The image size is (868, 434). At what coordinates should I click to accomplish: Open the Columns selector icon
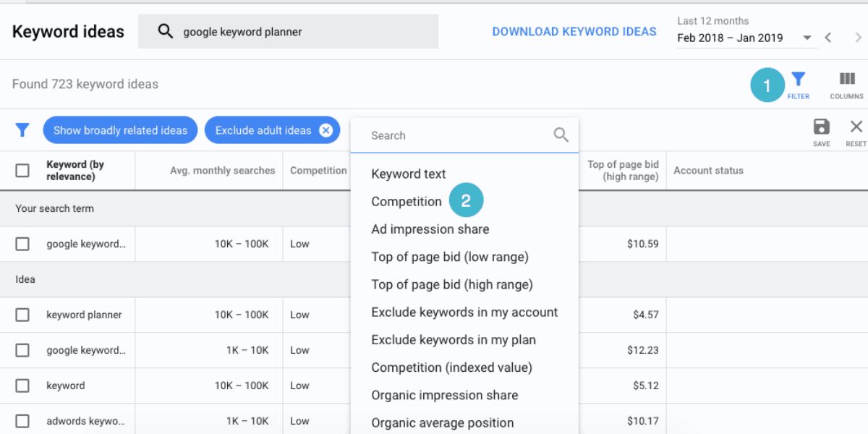tap(847, 79)
